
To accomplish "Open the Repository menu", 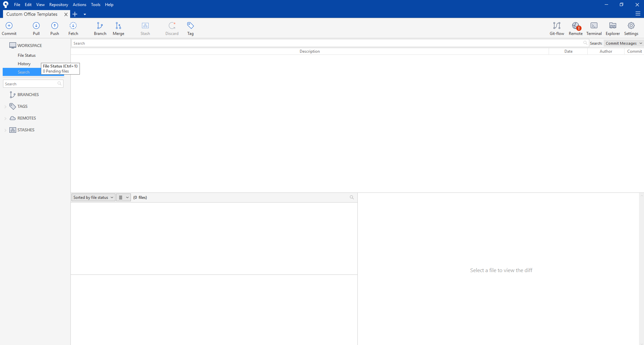I will click(59, 5).
